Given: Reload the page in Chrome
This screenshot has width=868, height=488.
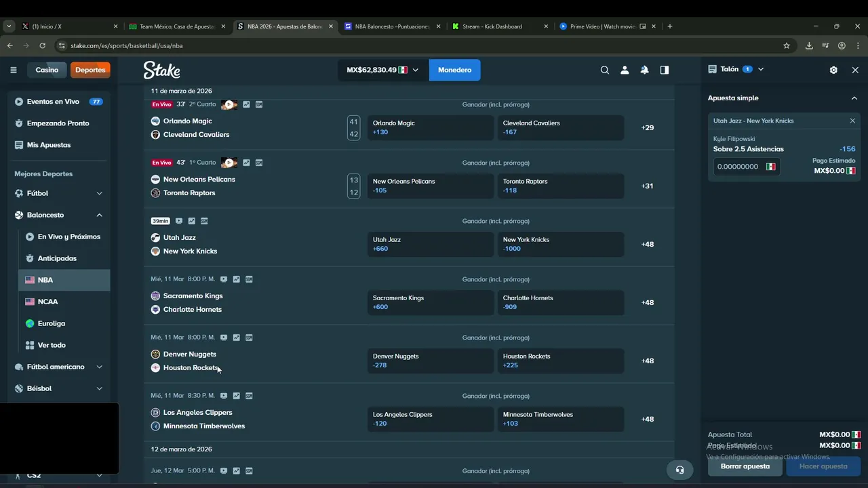Looking at the screenshot, I should tap(42, 45).
